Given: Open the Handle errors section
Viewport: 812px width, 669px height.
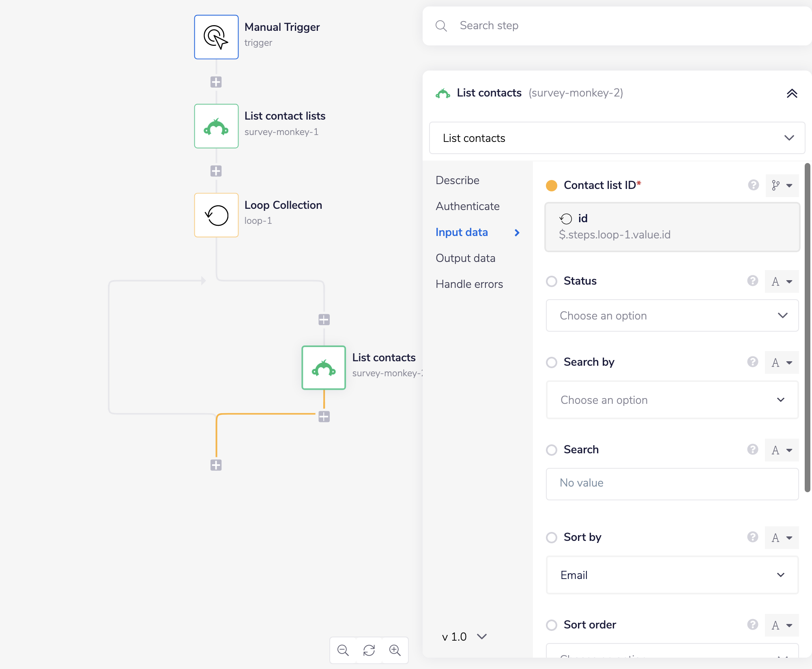Looking at the screenshot, I should [469, 284].
